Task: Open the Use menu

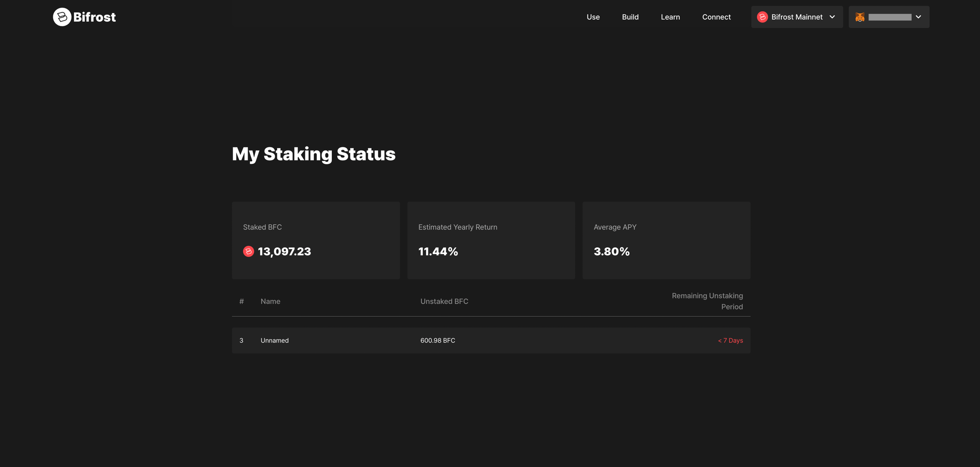Action: pos(593,17)
